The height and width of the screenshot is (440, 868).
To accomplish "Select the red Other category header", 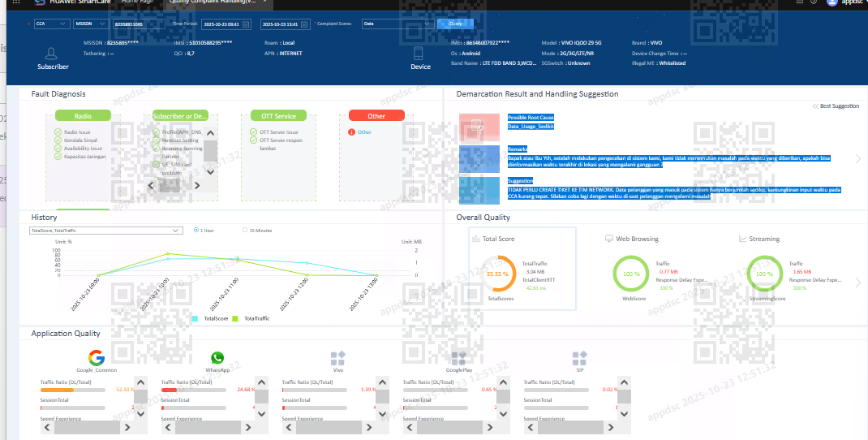I will (x=376, y=116).
